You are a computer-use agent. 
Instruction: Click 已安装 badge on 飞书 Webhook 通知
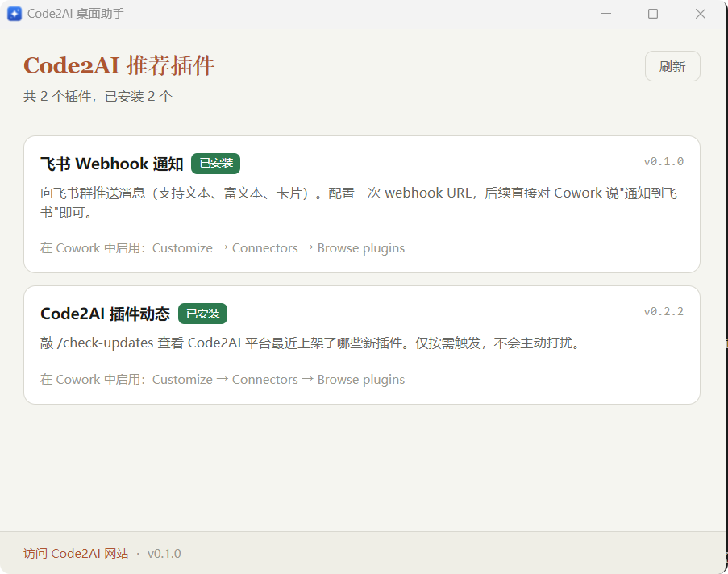(215, 164)
